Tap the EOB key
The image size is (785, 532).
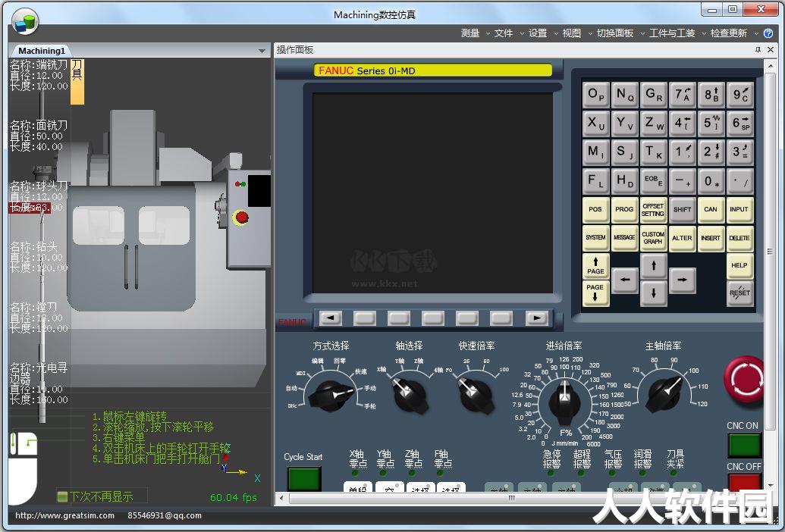653,181
